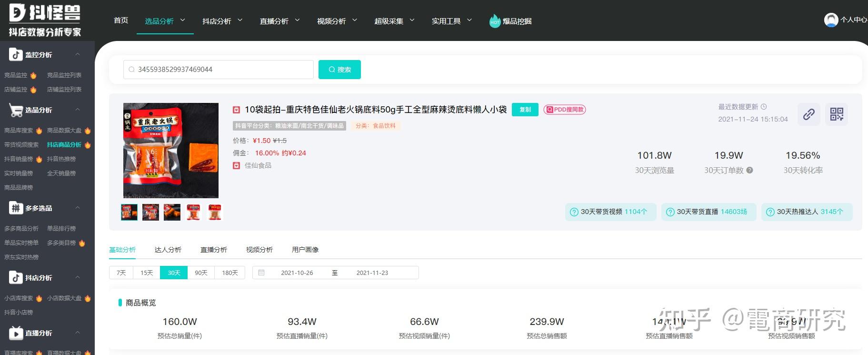Click the flame icon beside 商品数据大盘
The height and width of the screenshot is (355, 868).
tap(88, 131)
